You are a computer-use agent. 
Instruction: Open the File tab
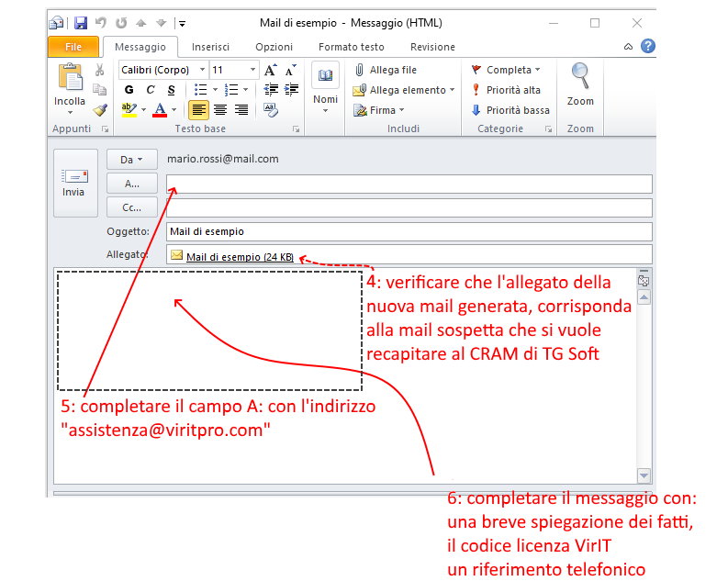(x=73, y=47)
